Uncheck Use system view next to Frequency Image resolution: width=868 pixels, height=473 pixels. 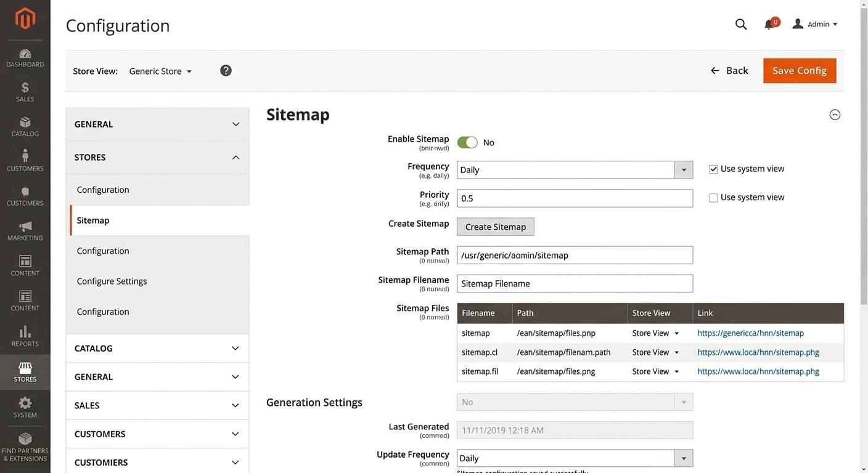pos(713,168)
